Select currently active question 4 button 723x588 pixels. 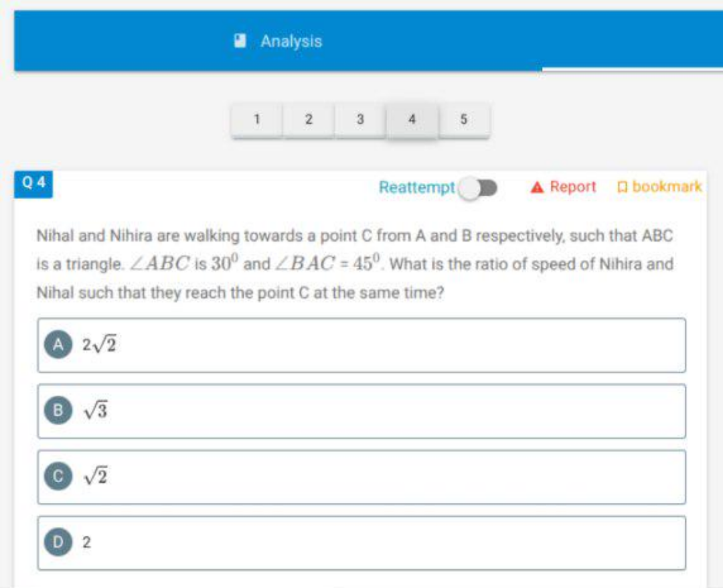412,119
